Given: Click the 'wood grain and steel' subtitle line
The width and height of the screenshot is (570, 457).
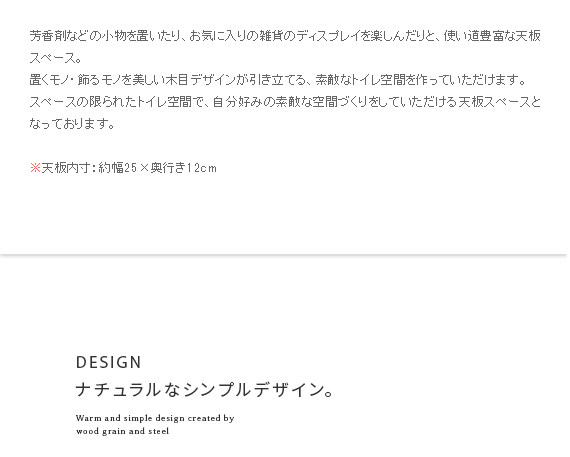Looking at the screenshot, I should (x=123, y=431).
